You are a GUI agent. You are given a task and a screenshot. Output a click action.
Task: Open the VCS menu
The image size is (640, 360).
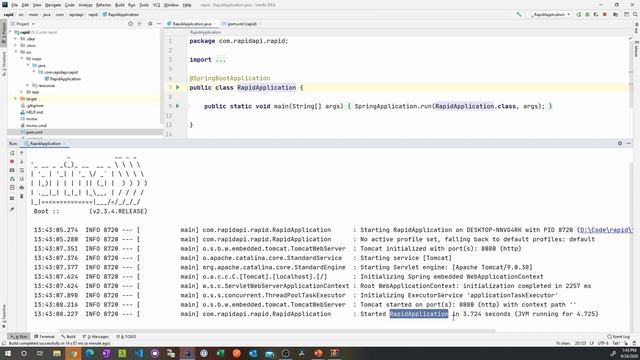(156, 5)
